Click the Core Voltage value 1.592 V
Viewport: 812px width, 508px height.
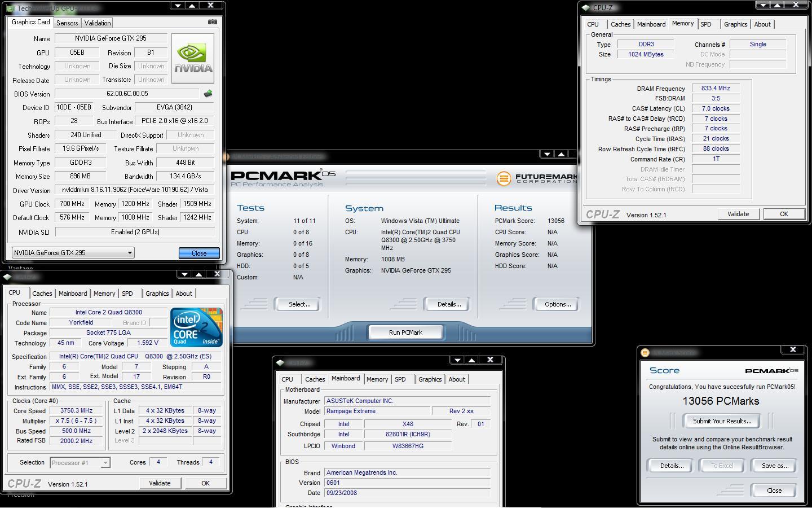(x=148, y=343)
